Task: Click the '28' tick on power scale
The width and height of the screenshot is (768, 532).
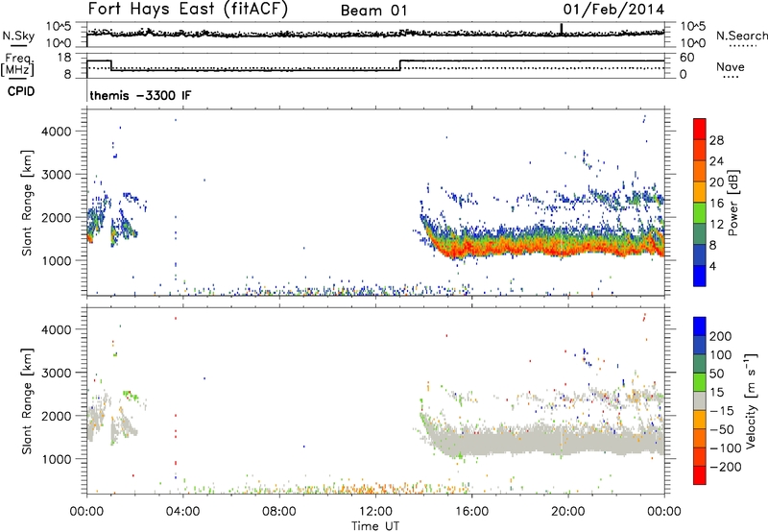Action: (716, 140)
